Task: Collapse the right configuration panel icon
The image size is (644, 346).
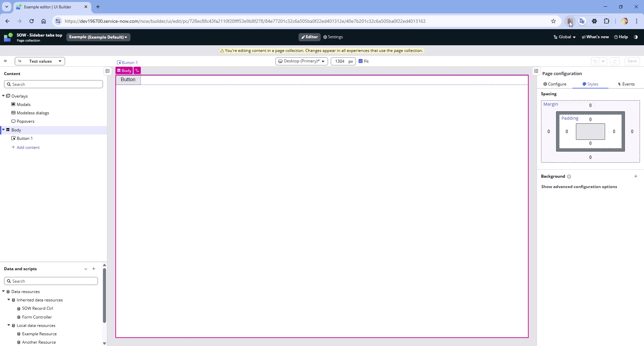Action: (x=536, y=71)
